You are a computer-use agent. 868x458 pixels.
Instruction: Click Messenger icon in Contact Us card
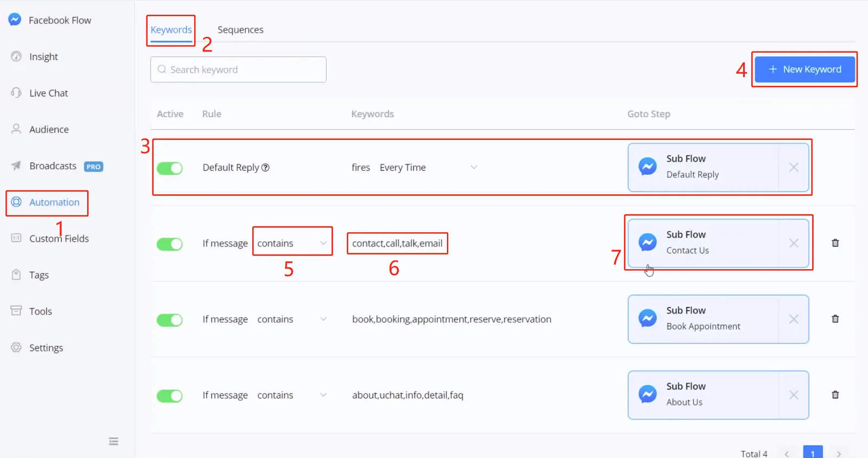pos(648,242)
